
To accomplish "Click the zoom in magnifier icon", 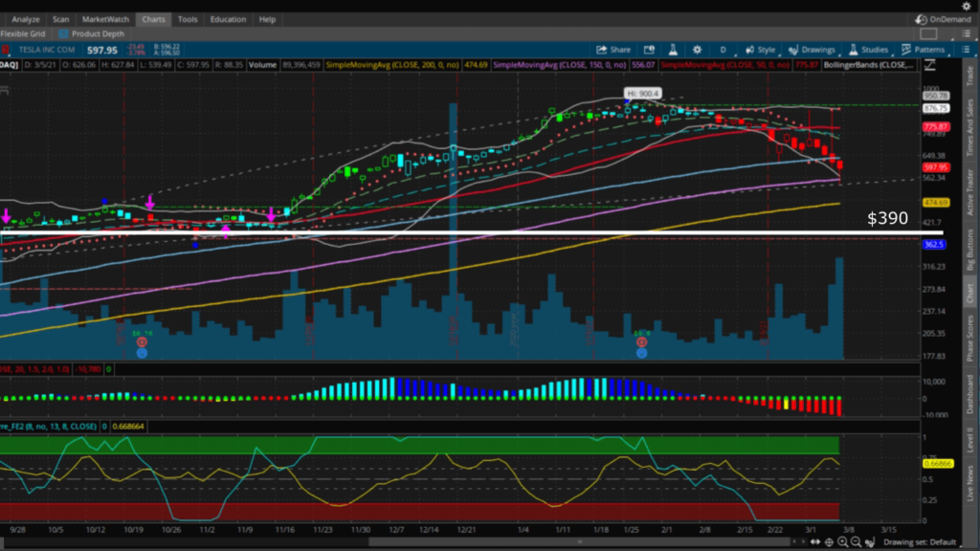I will (x=843, y=542).
